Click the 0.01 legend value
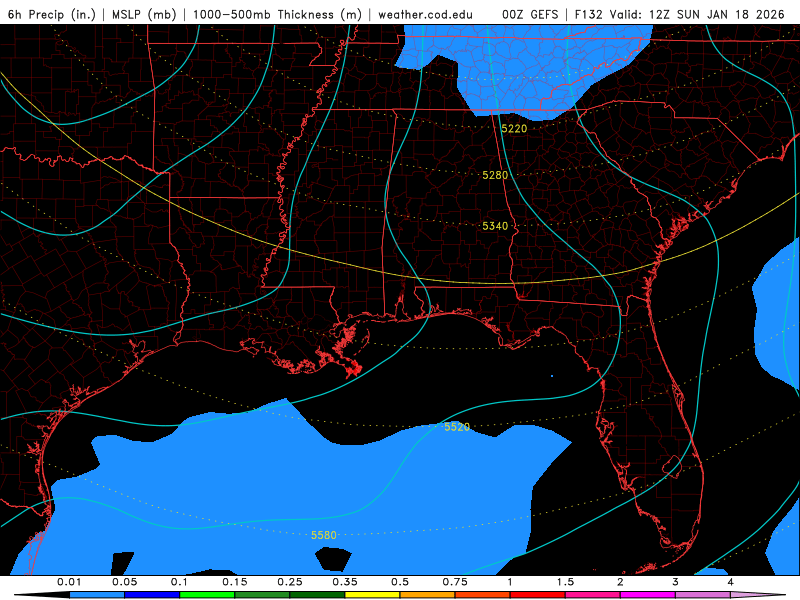This screenshot has width=800, height=600. click(69, 582)
